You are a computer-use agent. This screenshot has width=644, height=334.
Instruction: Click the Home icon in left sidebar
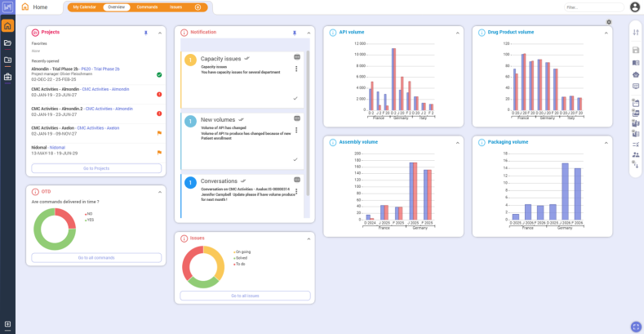(7, 26)
